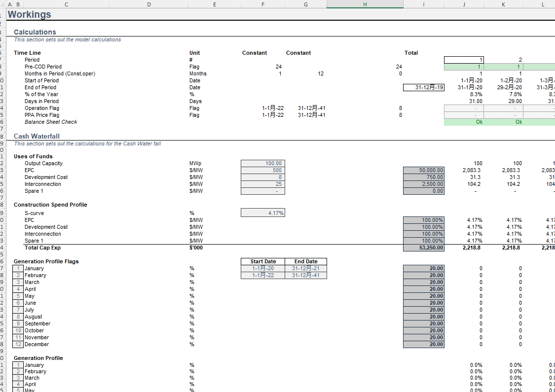
Task: Select the Months in Period value 12
Action: (x=321, y=73)
